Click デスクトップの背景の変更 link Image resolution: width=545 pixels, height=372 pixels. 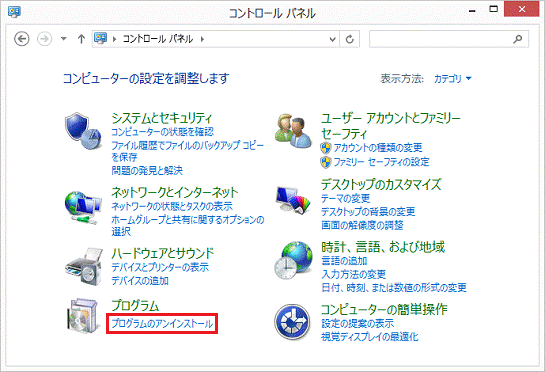pyautogui.click(x=368, y=212)
